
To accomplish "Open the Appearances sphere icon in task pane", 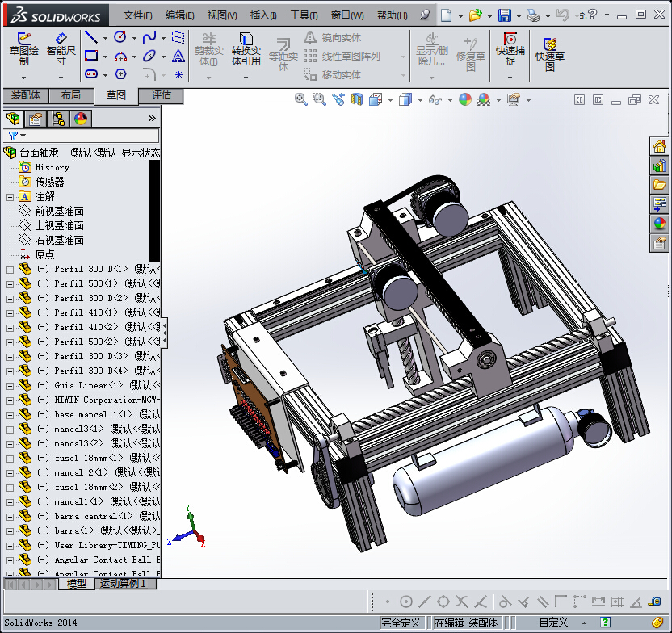I will tap(659, 224).
